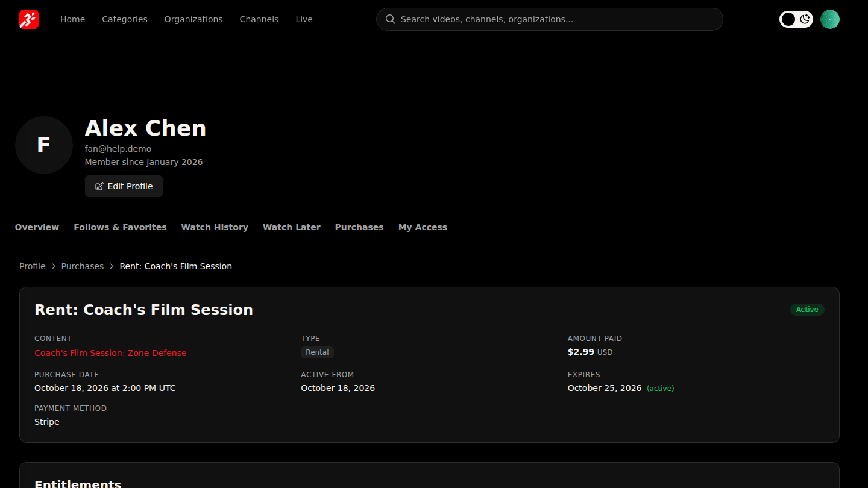
Task: Toggle the dark mode switch
Action: pos(796,19)
